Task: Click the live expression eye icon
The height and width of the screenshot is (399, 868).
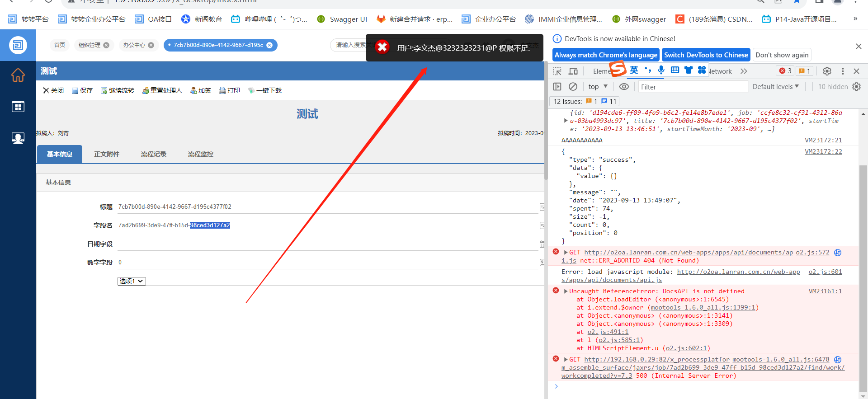Action: [x=624, y=87]
